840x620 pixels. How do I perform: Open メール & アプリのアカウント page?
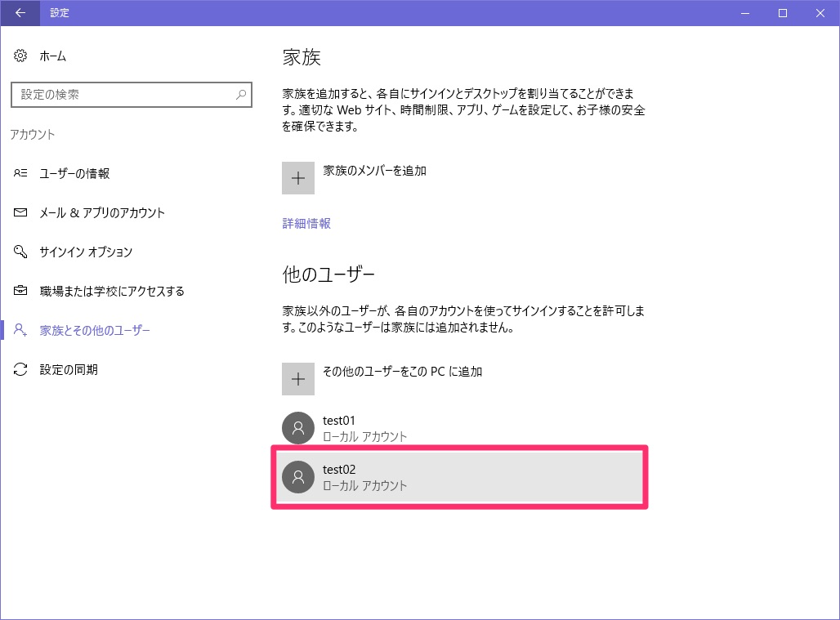[x=102, y=212]
